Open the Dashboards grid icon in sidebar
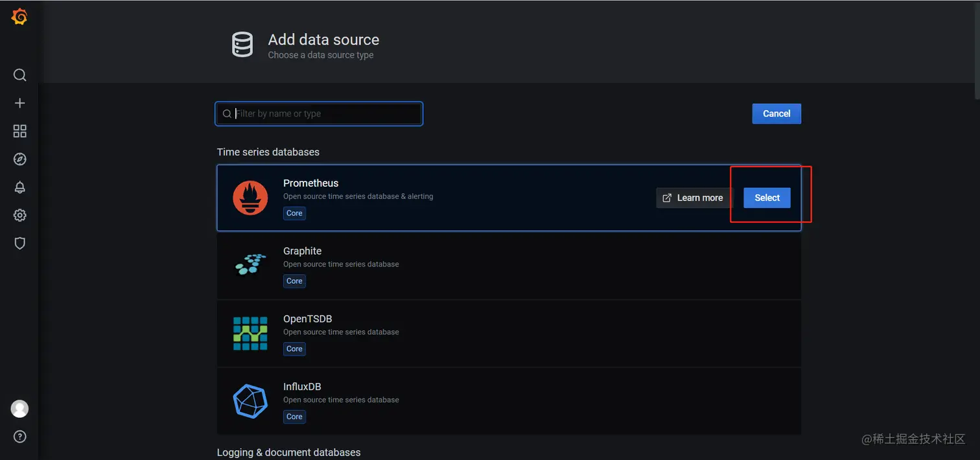Screen dimensions: 980x460 coord(19,132)
